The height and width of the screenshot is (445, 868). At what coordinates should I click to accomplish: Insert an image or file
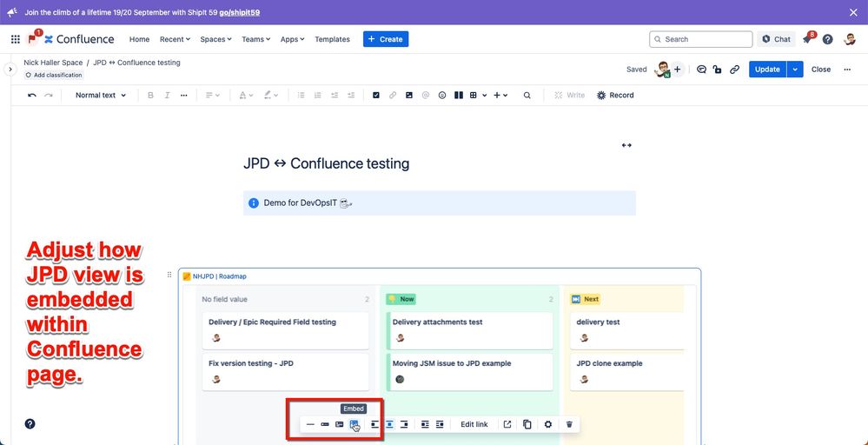(x=409, y=96)
